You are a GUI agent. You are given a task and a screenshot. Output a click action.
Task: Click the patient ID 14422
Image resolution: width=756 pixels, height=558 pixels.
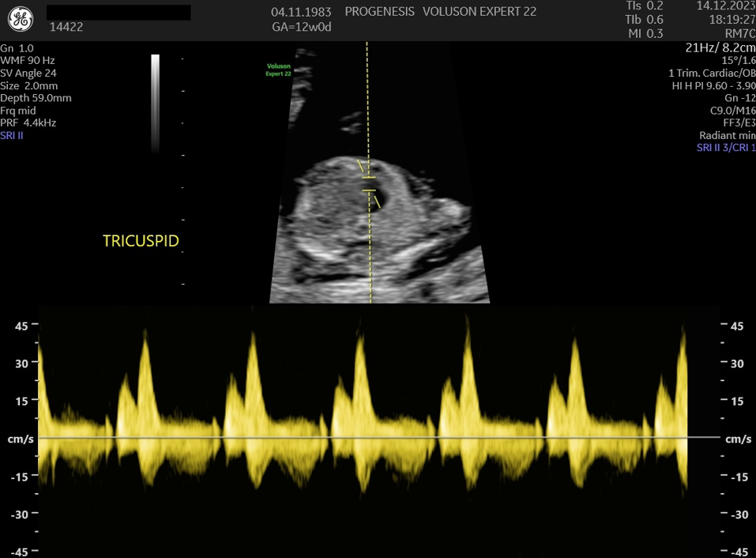coord(66,27)
